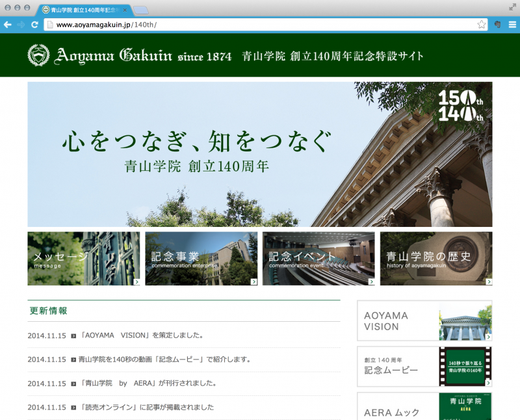Screen dimensions: 520x420
Task: Click the browser forward arrow
Action: (x=21, y=25)
